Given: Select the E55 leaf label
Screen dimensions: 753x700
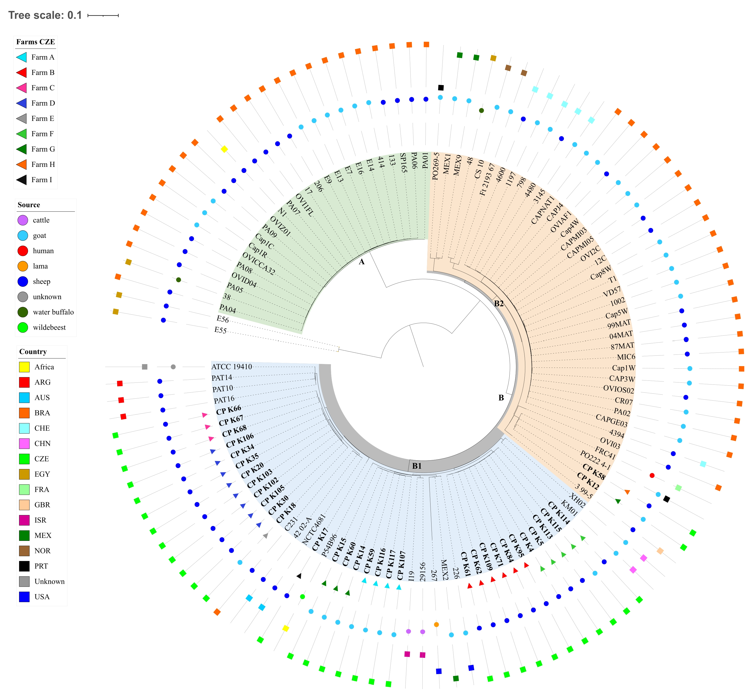Looking at the screenshot, I should pos(220,330).
